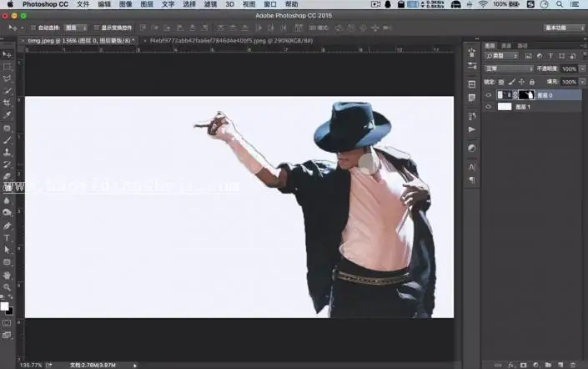The height and width of the screenshot is (369, 588).
Task: Click the link layers icon
Action: tap(498, 365)
